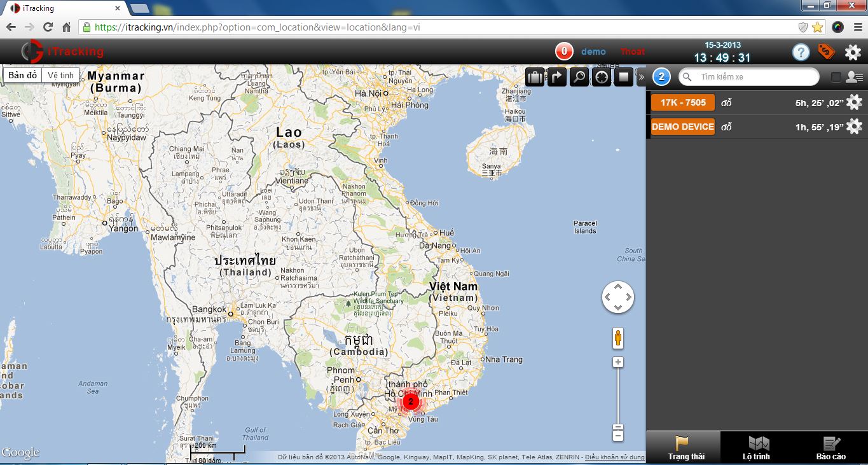Switch map to Vệ tinh satellite view
868x465 pixels.
tap(61, 75)
